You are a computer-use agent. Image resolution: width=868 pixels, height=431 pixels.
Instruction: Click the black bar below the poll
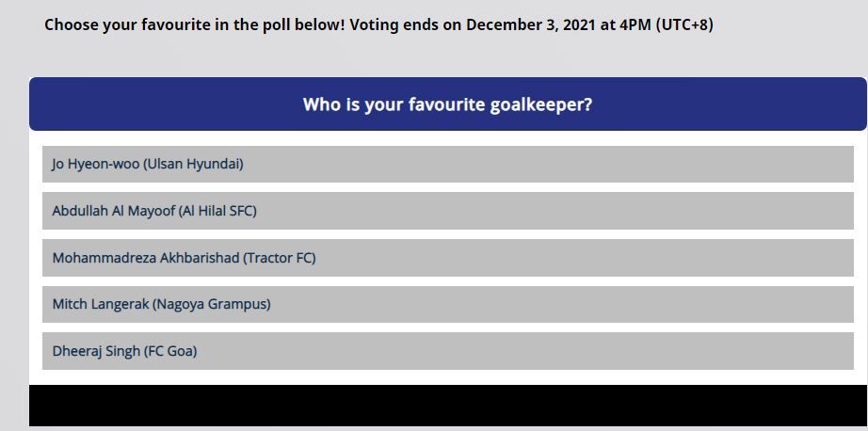(x=447, y=406)
